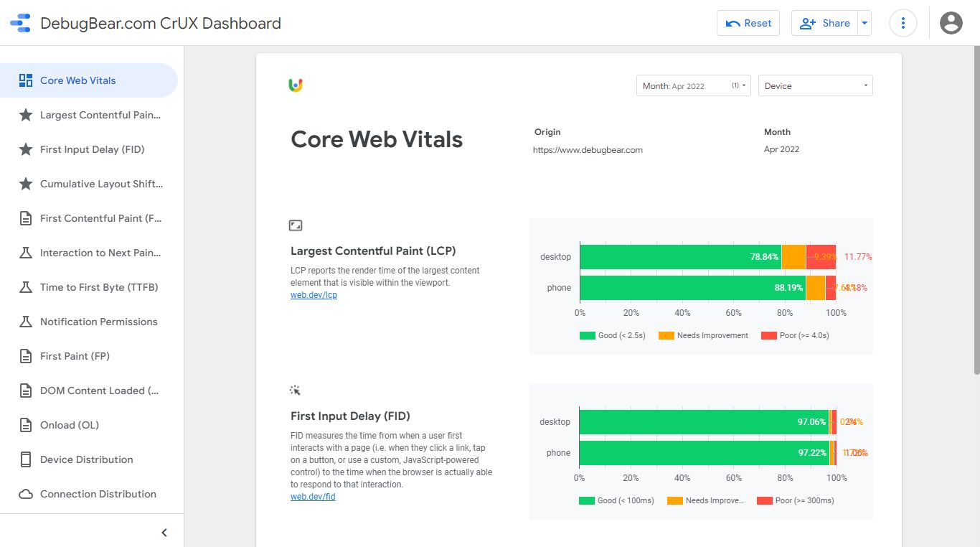
Task: Click the First Input Delay (FID) section heading
Action: point(350,416)
